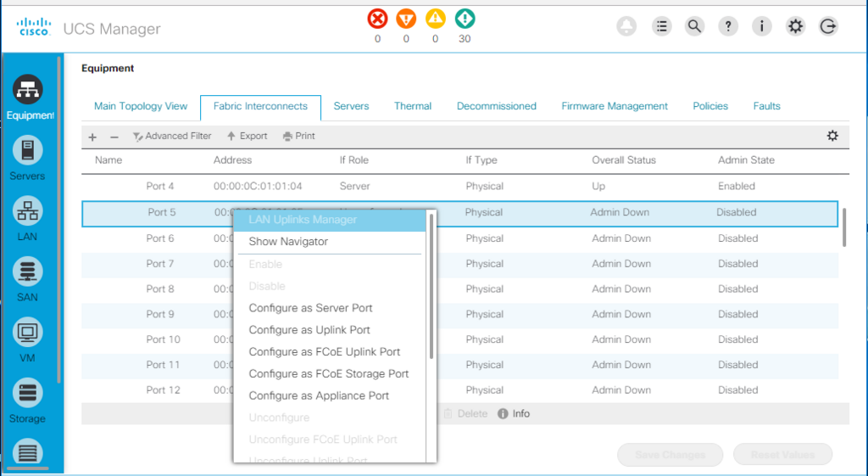This screenshot has height=476, width=868.
Task: Open the Faults tab
Action: pos(766,106)
